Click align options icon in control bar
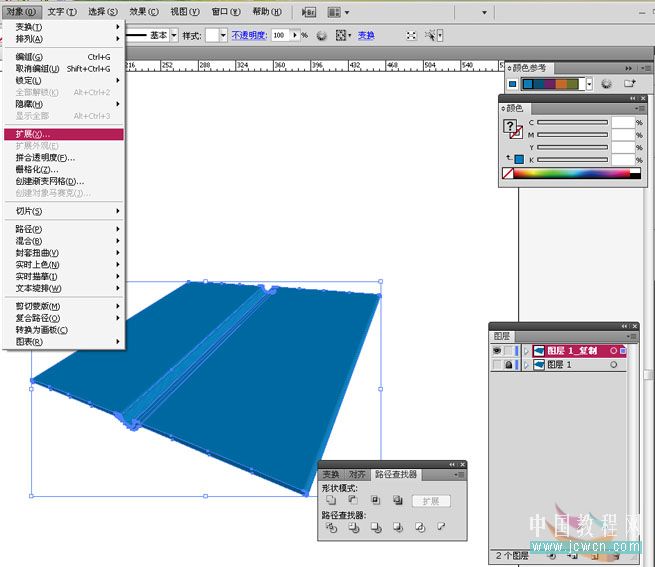The width and height of the screenshot is (655, 567). pos(343,36)
